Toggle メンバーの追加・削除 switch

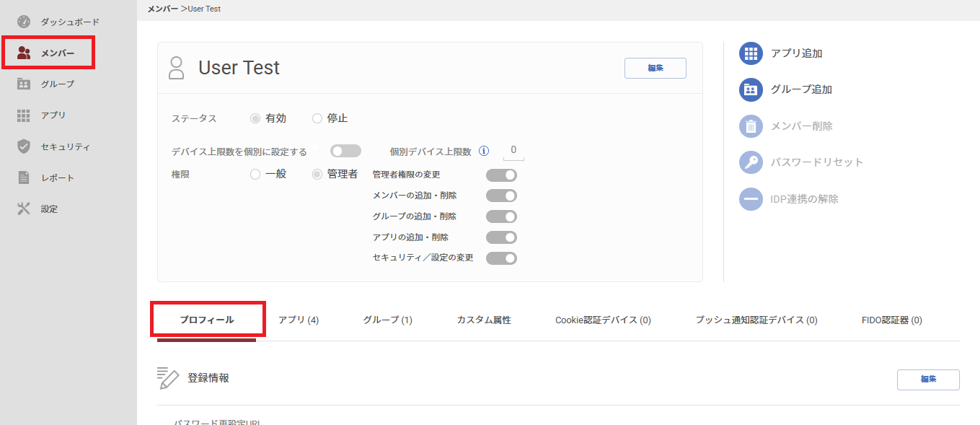click(501, 196)
